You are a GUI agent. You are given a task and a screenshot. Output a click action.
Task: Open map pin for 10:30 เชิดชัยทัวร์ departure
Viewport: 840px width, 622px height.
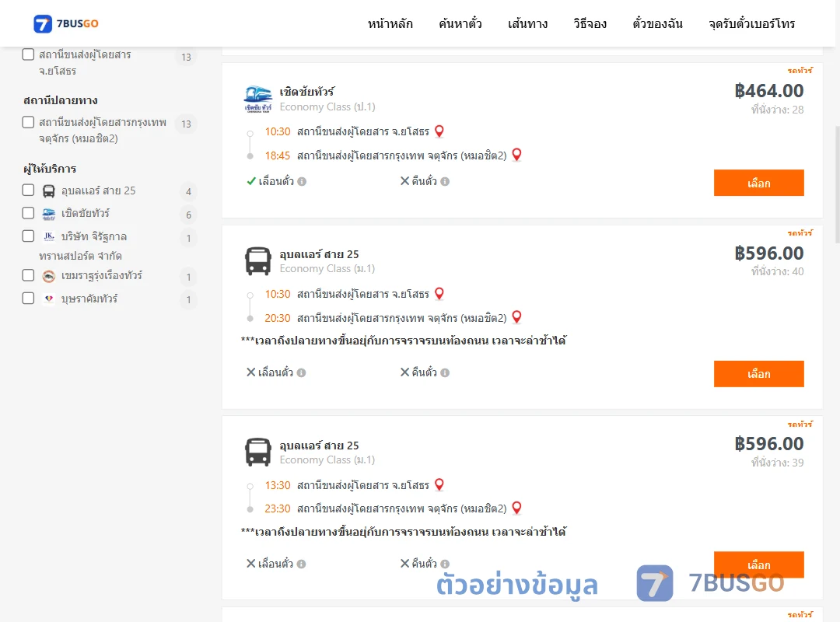pos(439,131)
